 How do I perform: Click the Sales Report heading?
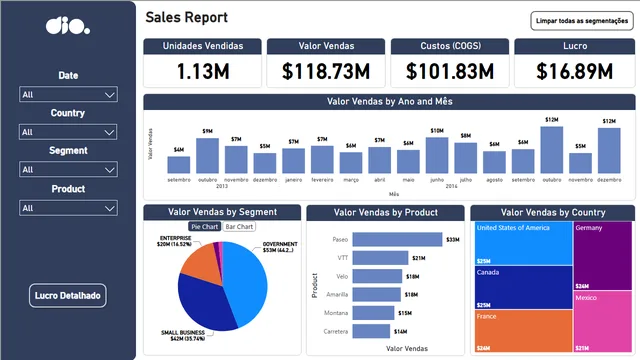click(187, 18)
